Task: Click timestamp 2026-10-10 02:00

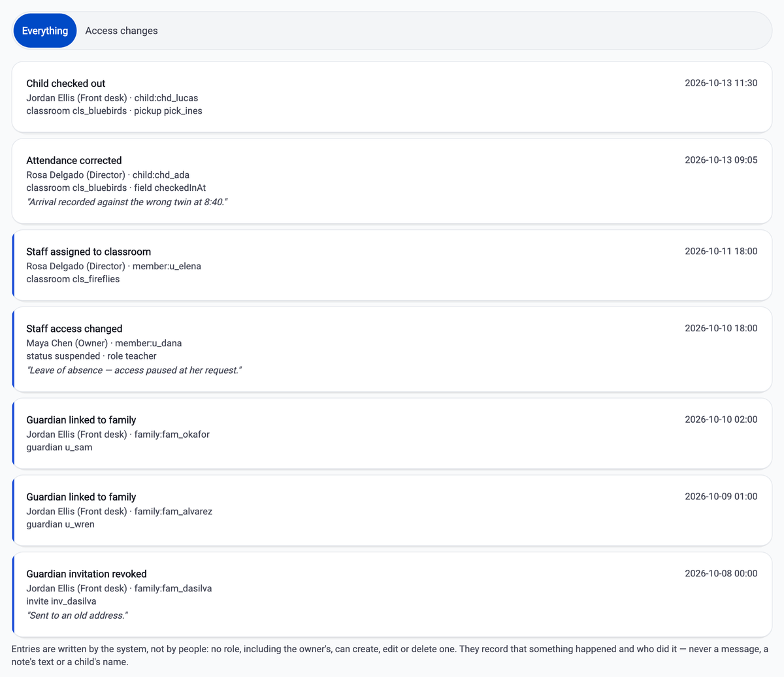Action: [721, 420]
